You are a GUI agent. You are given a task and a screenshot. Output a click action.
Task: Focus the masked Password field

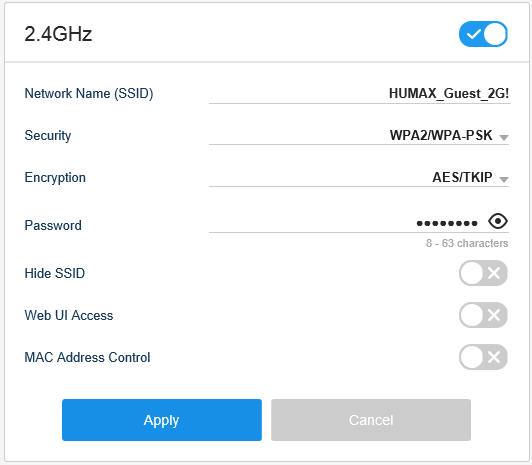pos(347,223)
